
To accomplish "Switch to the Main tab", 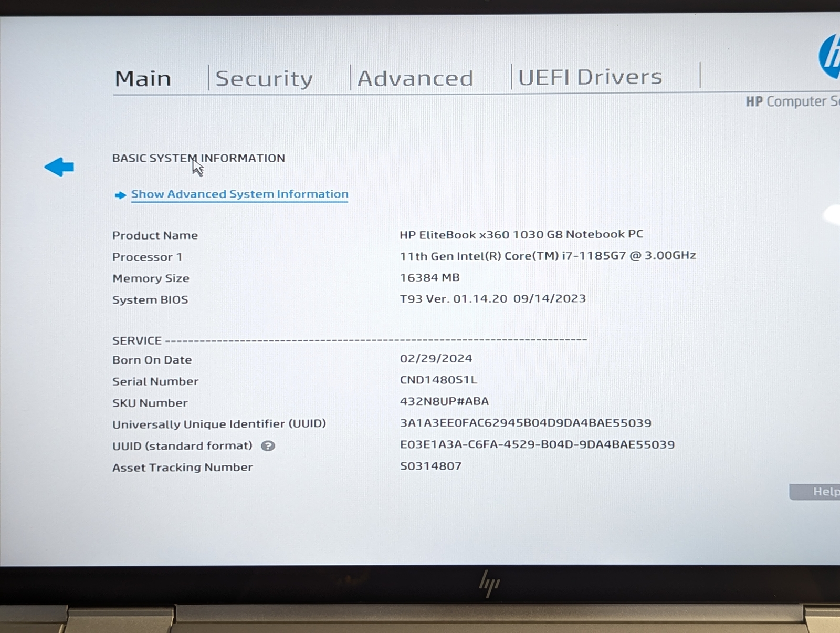I will pyautogui.click(x=143, y=79).
